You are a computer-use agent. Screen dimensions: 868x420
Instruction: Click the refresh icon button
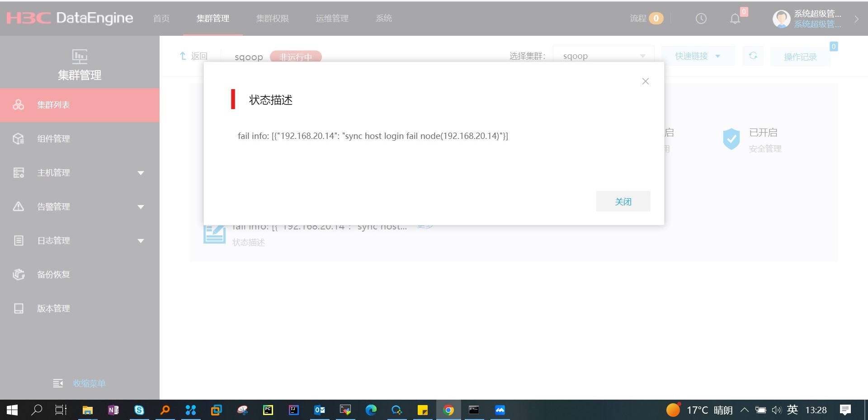[753, 56]
